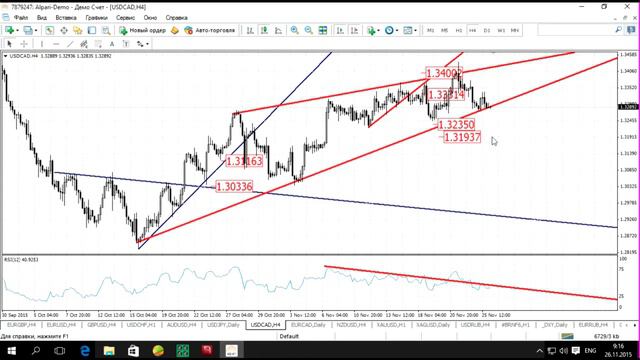
Task: Select the horizontal line tool
Action: click(56, 44)
